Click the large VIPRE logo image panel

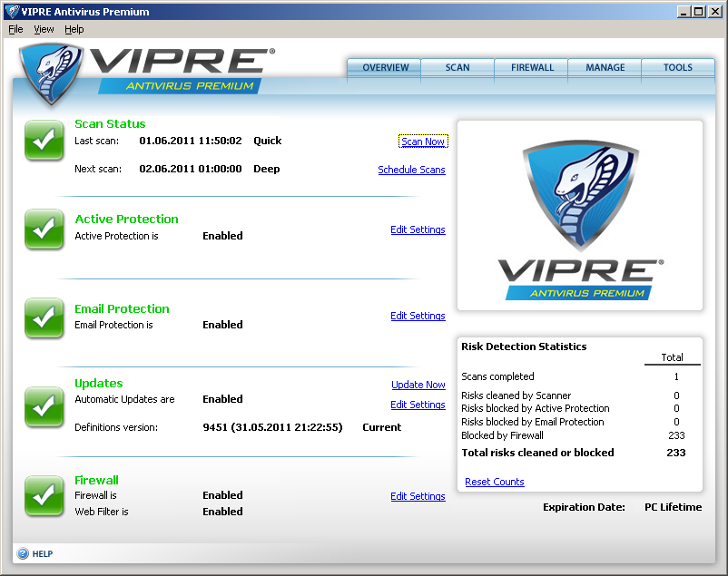[579, 215]
